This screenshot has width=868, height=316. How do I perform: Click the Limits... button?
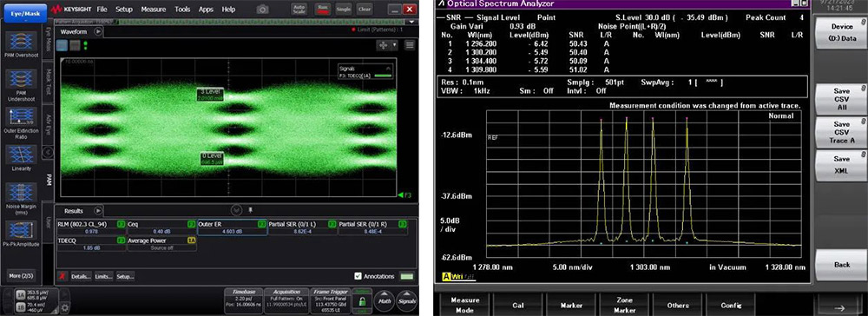click(104, 276)
